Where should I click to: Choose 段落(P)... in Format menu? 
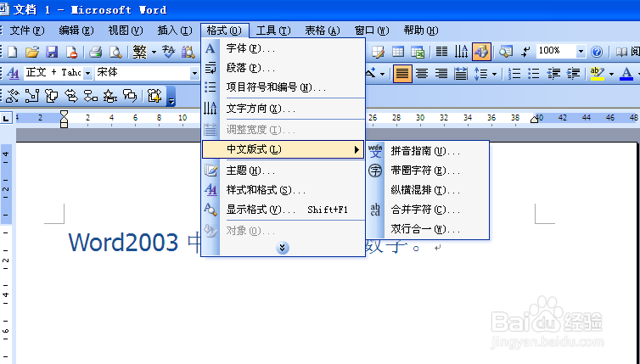pos(284,68)
